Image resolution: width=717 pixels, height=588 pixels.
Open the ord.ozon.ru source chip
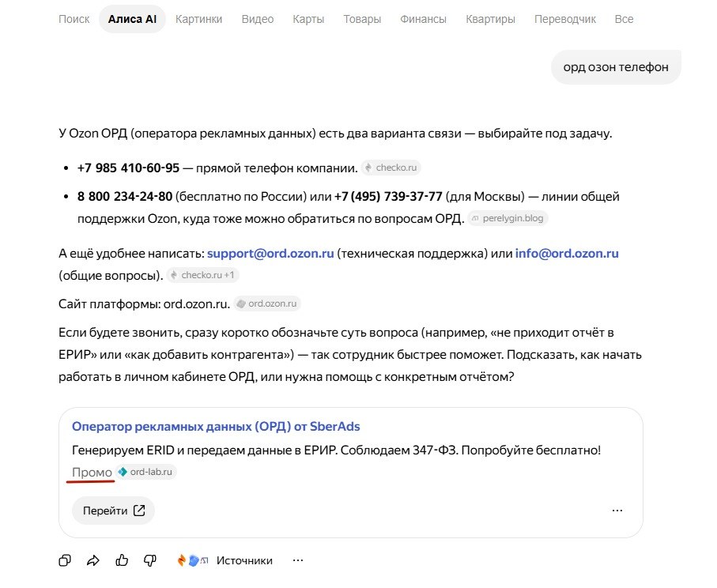click(x=267, y=303)
